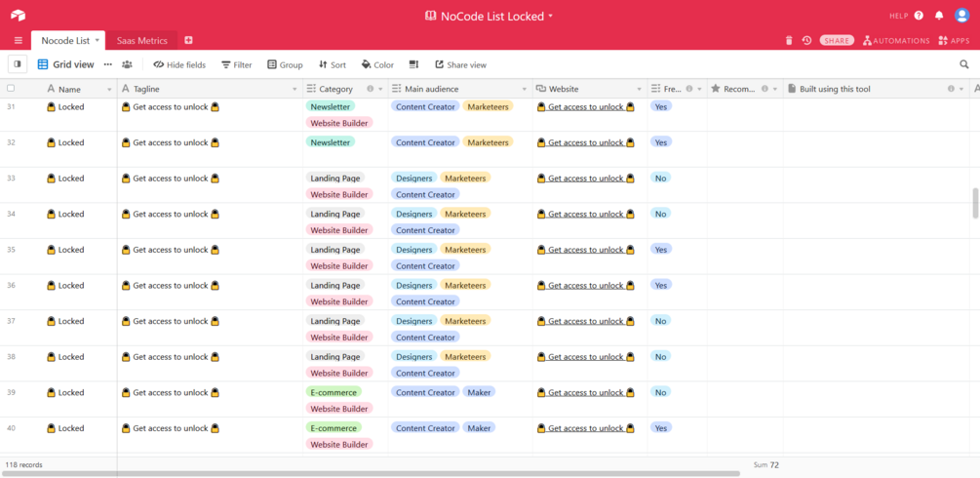Open the hamburger tables menu
Screen dimensions: 980x478
(19, 41)
